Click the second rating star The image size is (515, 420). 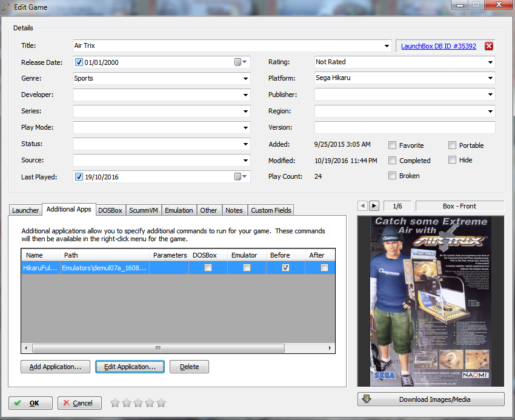(x=127, y=402)
